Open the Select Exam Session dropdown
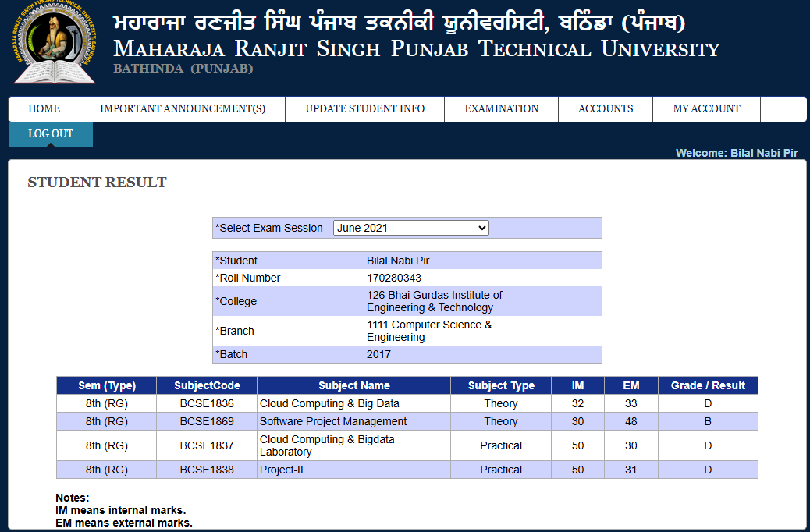 point(410,228)
